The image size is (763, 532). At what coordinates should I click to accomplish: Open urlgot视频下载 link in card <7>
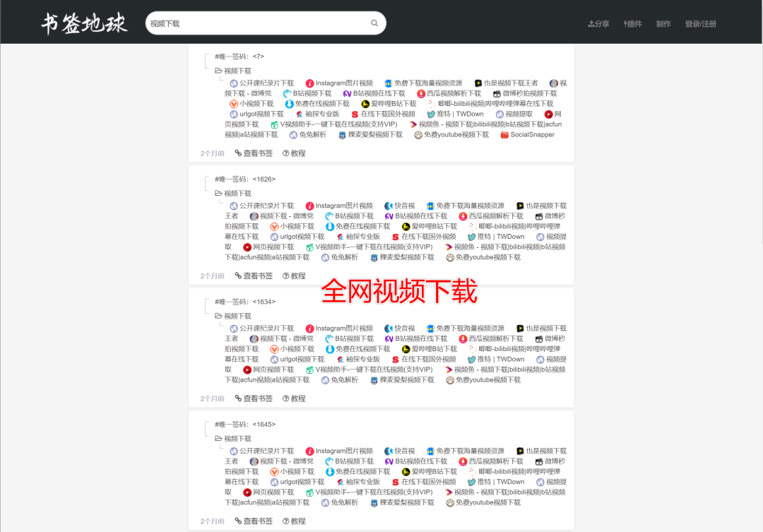[261, 114]
